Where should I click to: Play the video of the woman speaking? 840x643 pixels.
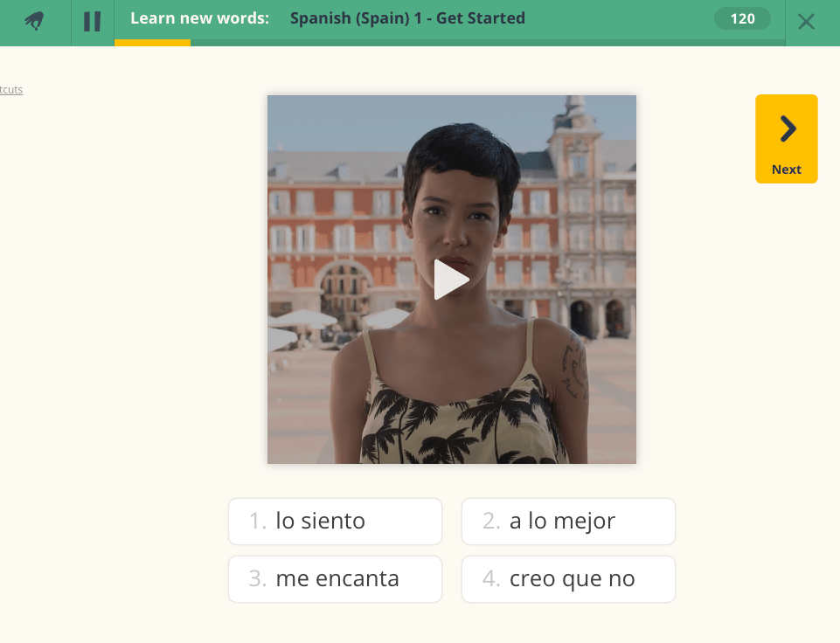[x=451, y=280]
